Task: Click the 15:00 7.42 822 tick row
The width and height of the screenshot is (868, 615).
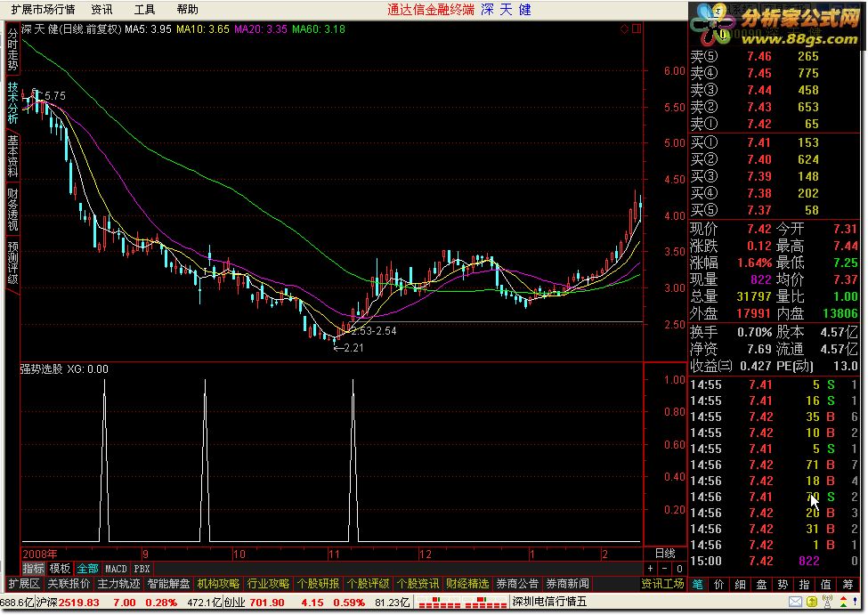Action: (774, 562)
